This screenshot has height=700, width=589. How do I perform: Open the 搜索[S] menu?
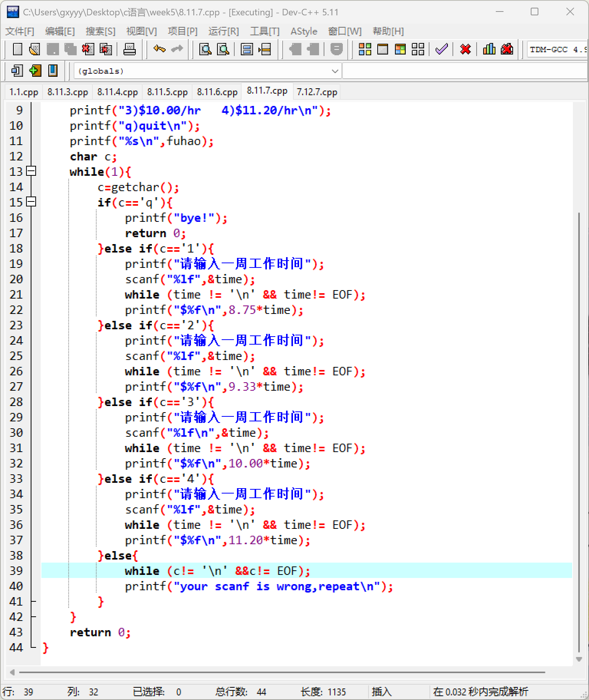coord(100,31)
